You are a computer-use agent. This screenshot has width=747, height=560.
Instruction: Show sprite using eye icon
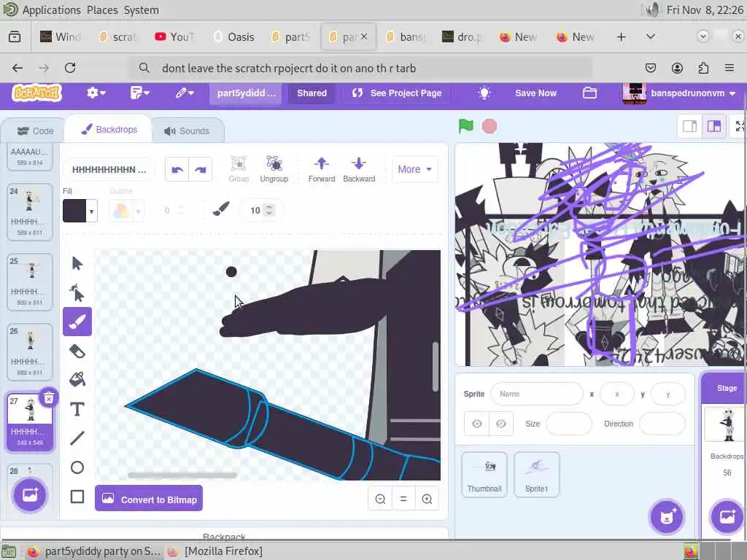476,424
